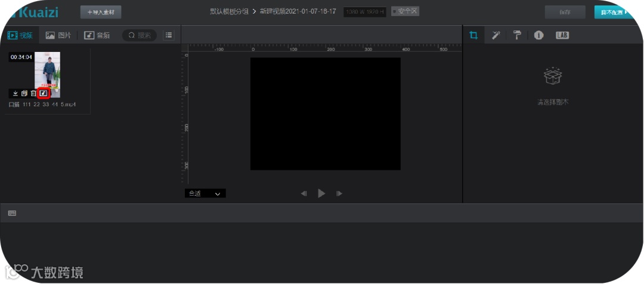Click the empty-box icon in properties panel
Image resolution: width=644 pixels, height=284 pixels.
point(553,75)
